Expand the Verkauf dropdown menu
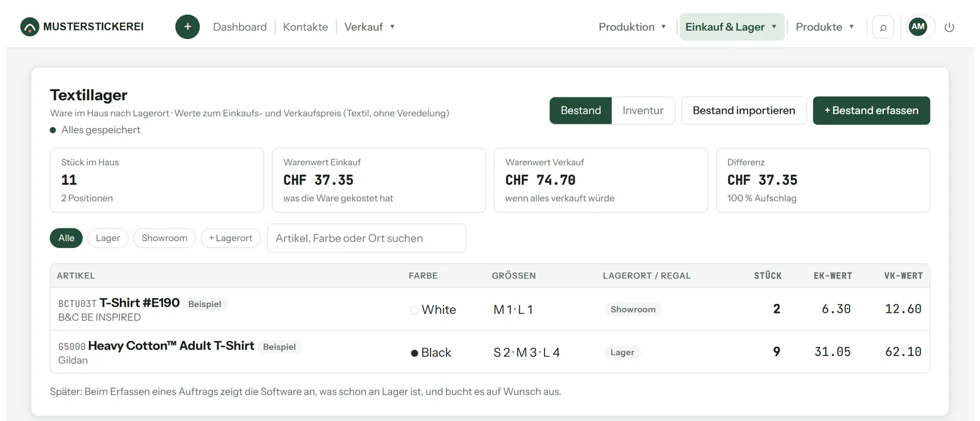 (369, 27)
